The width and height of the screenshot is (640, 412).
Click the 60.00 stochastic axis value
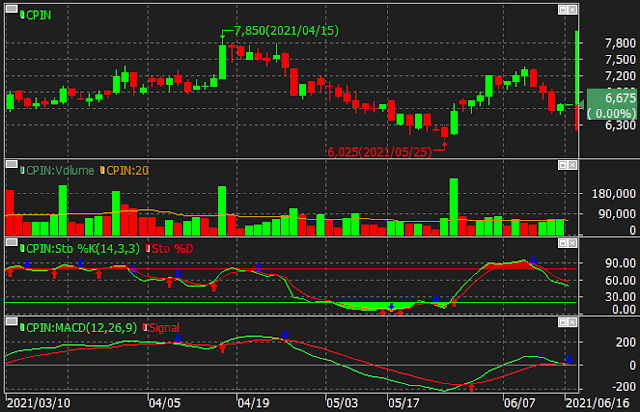620,281
